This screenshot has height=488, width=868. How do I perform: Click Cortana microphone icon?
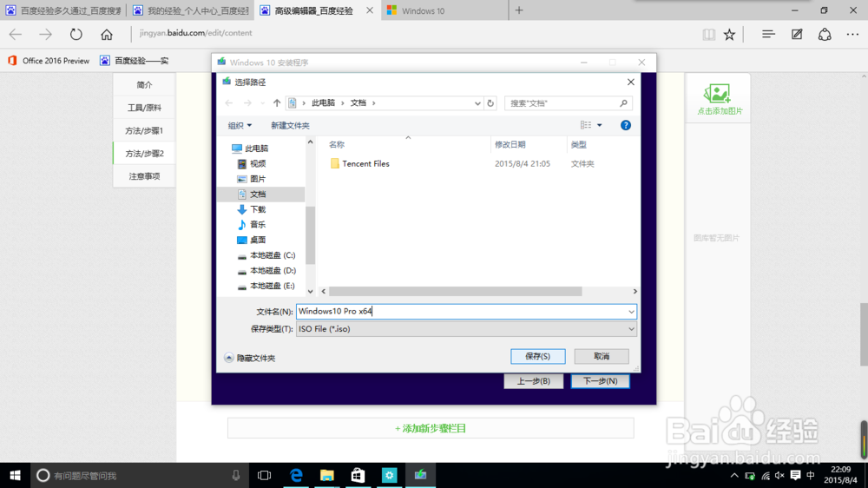(x=236, y=475)
